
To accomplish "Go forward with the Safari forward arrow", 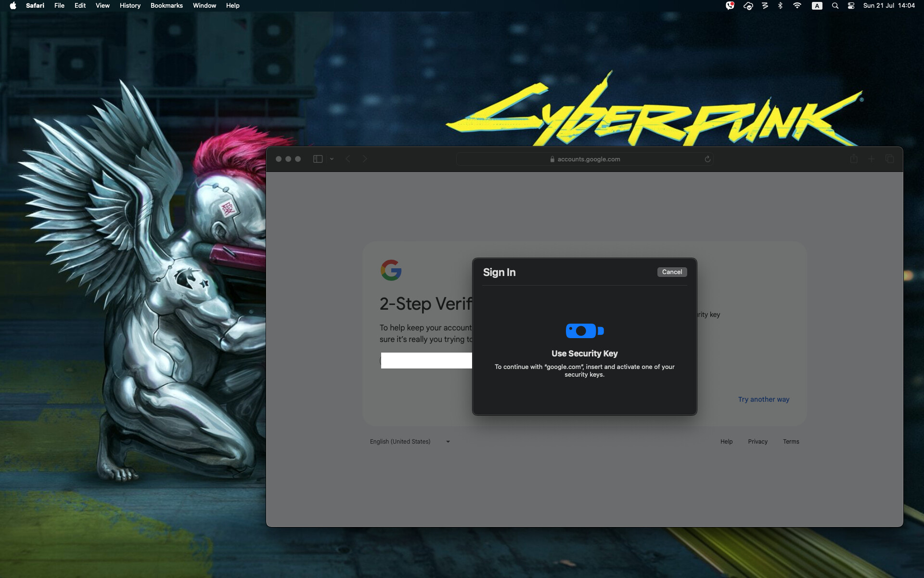I will click(365, 159).
